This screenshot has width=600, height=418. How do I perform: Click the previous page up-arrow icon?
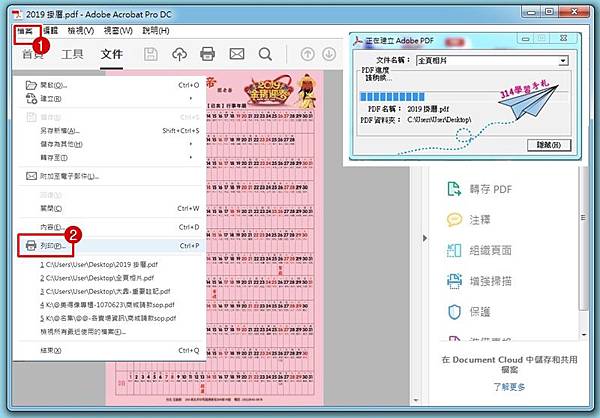307,54
